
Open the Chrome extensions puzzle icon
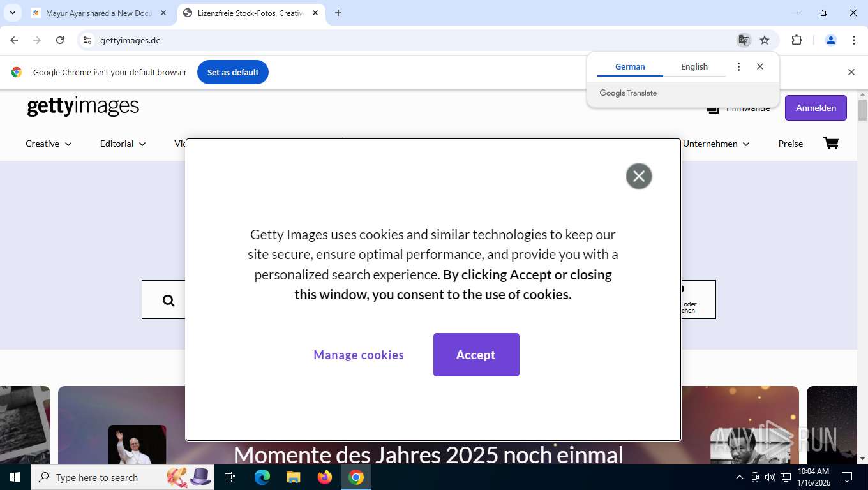click(x=797, y=40)
